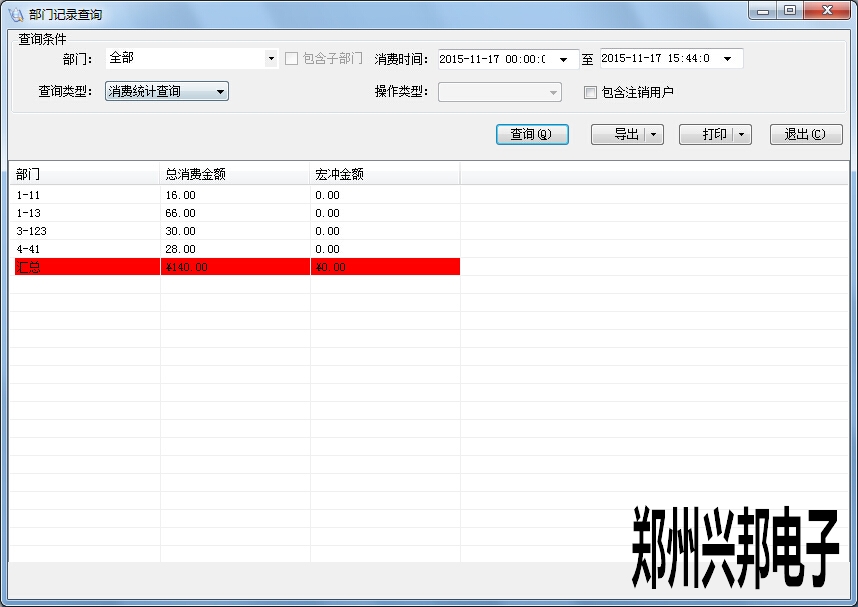Viewport: 858px width, 607px height.
Task: Click the 总消费金额 column header
Action: tap(234, 174)
